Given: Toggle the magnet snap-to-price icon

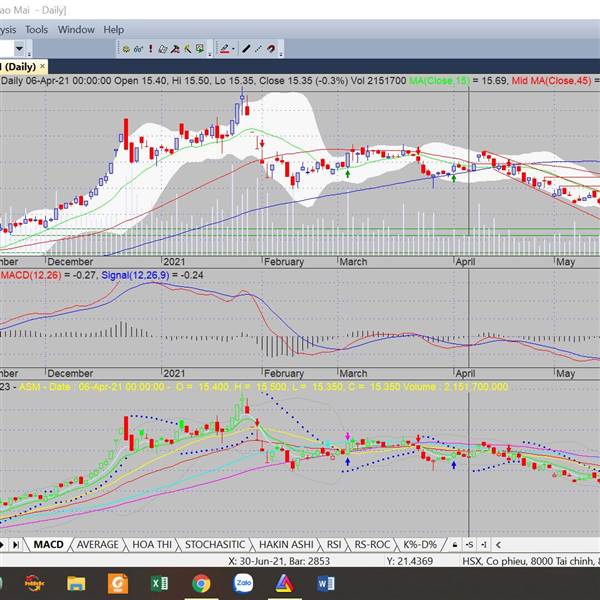Looking at the screenshot, I should [271, 49].
